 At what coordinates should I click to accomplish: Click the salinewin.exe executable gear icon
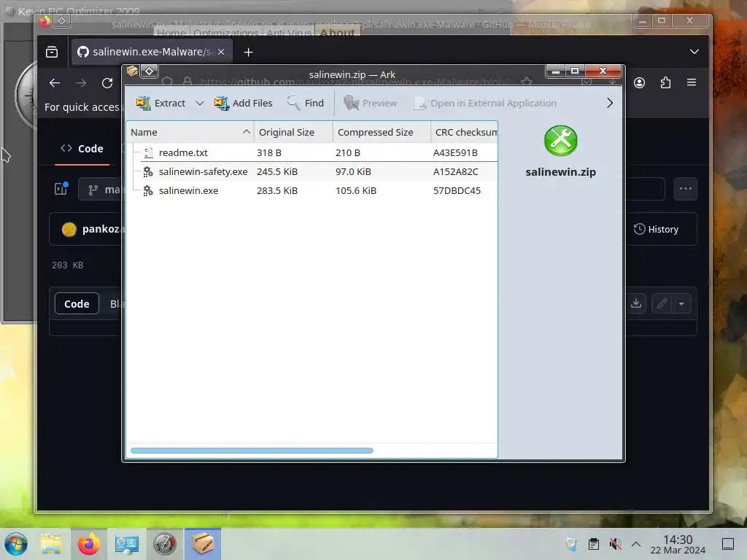pyautogui.click(x=148, y=191)
